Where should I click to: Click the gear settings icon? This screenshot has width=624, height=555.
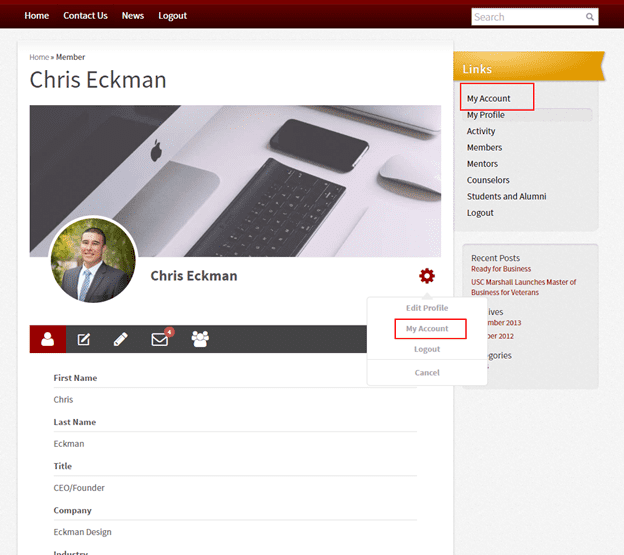tap(427, 276)
